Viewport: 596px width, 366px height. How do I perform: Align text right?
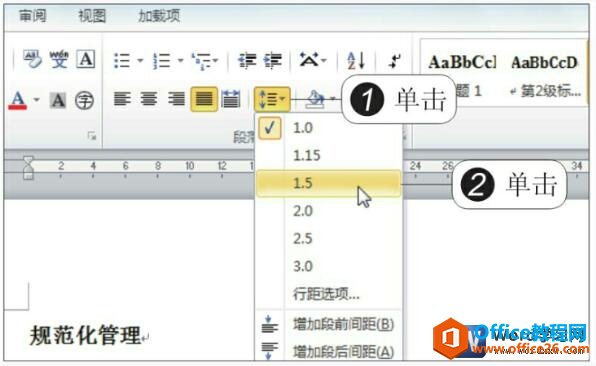pos(176,99)
